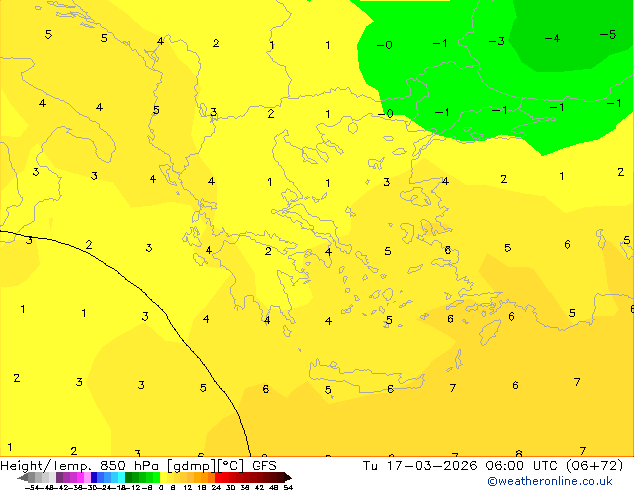634x490 pixels.
Task: Click the bright yellow legend swatch above 0
Action: (163, 477)
